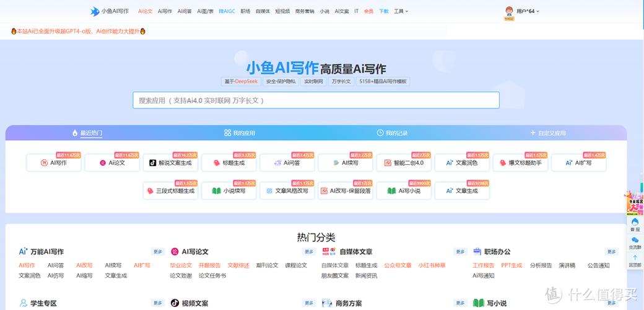Open the AI续写 hot app card
The image size is (644, 310).
click(x=346, y=163)
